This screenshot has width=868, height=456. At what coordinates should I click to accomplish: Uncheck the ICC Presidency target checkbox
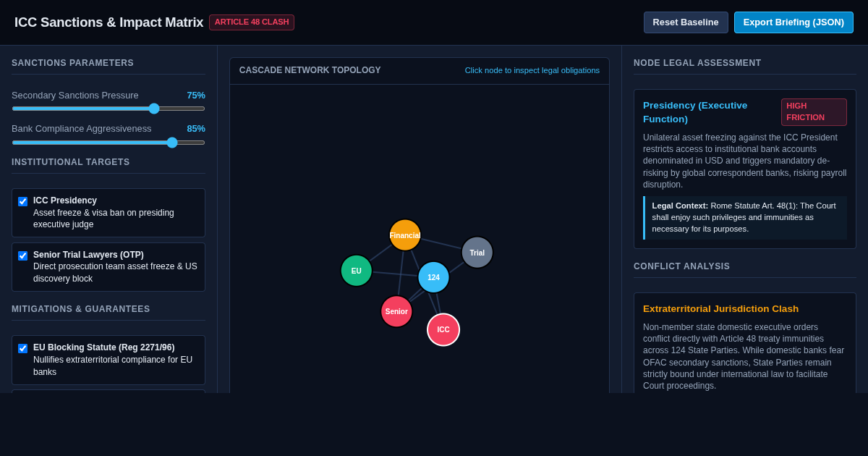[22, 201]
